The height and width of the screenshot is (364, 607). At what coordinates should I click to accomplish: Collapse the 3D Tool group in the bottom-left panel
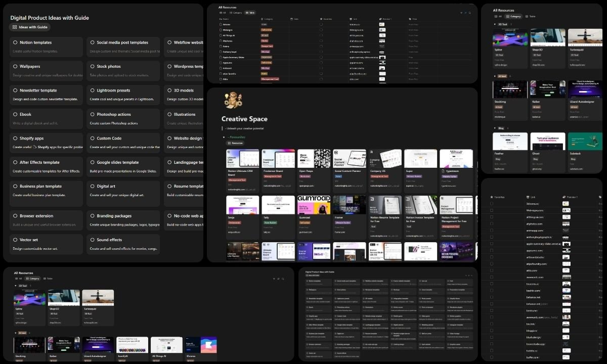15,286
